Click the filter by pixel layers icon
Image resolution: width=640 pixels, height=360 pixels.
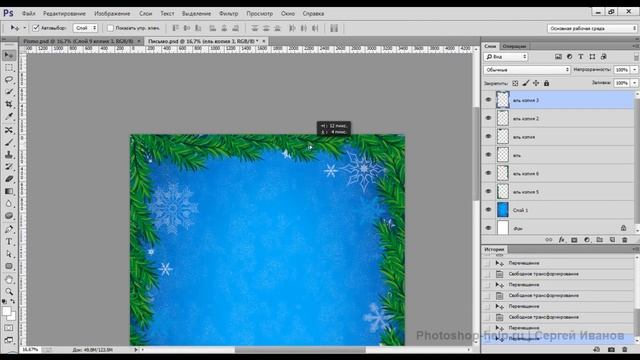(x=558, y=57)
